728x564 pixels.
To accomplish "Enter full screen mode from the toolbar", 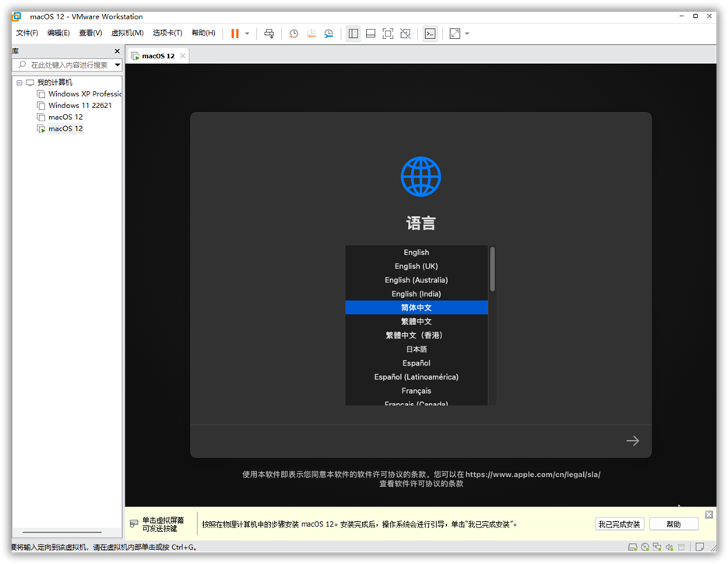I will [x=388, y=33].
